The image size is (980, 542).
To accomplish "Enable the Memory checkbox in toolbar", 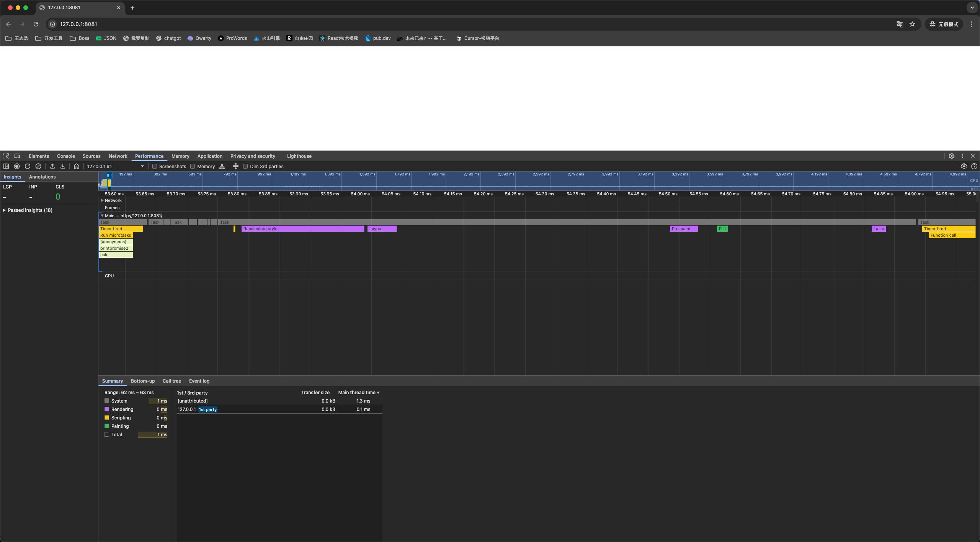I will click(x=193, y=166).
